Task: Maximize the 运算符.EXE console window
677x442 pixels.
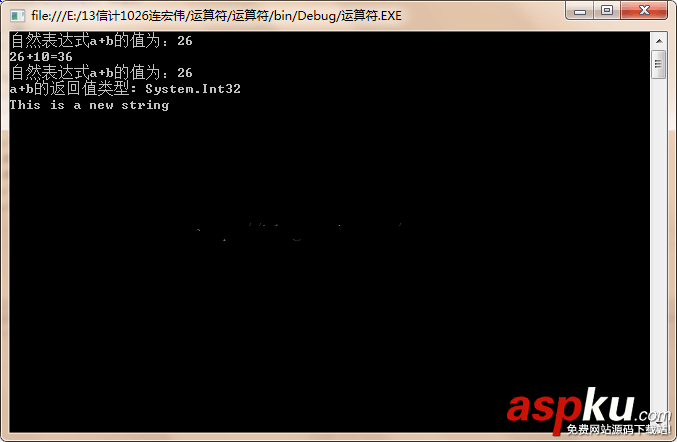Action: point(607,10)
